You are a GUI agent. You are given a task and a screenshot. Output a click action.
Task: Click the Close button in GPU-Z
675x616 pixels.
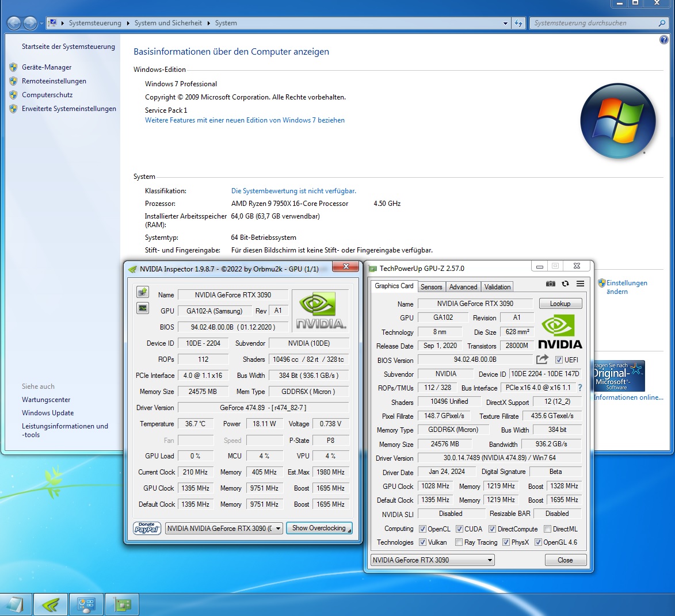[565, 560]
